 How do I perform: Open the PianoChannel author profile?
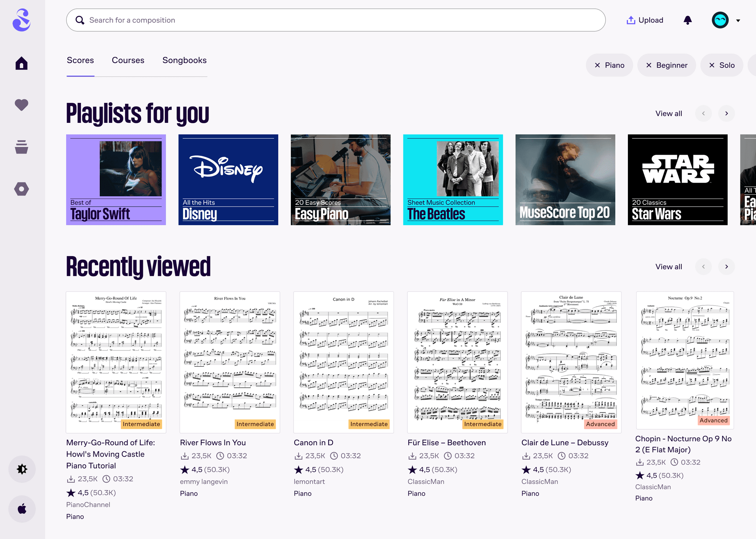coord(88,505)
